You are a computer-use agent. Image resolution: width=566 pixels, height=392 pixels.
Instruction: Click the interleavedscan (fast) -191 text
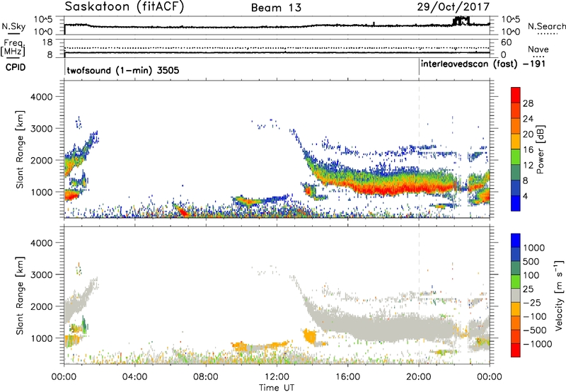483,64
